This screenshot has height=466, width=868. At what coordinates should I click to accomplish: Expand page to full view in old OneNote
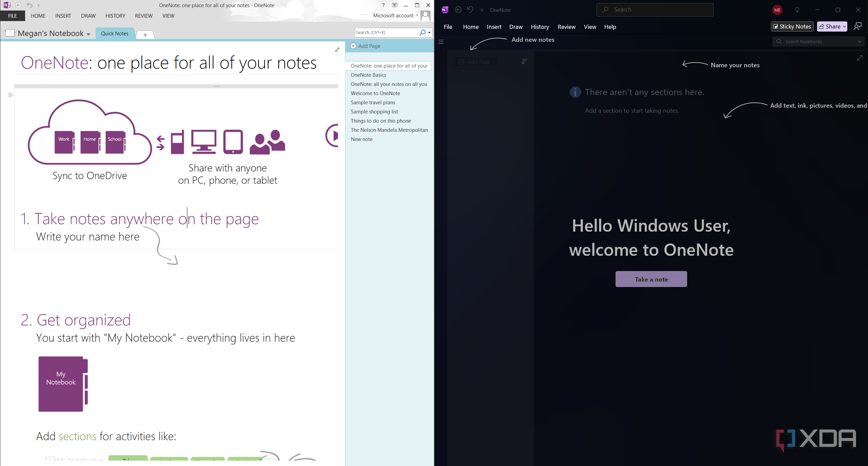pyautogui.click(x=337, y=50)
